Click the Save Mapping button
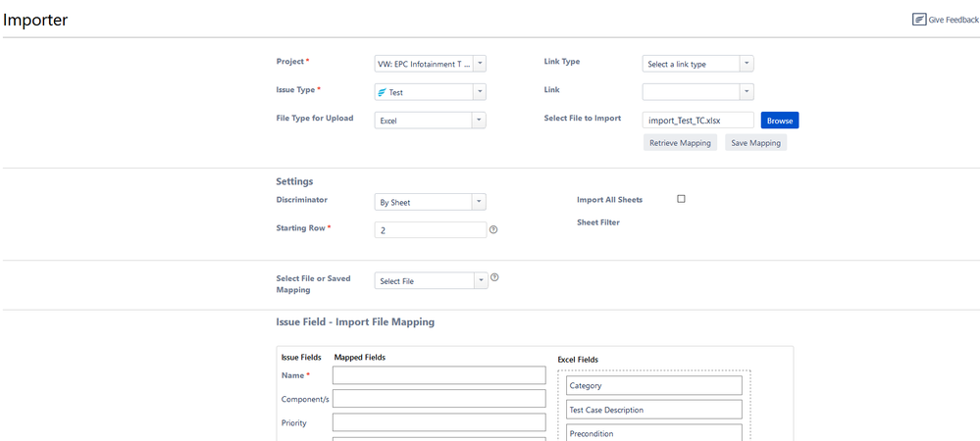The width and height of the screenshot is (980, 441). [755, 143]
